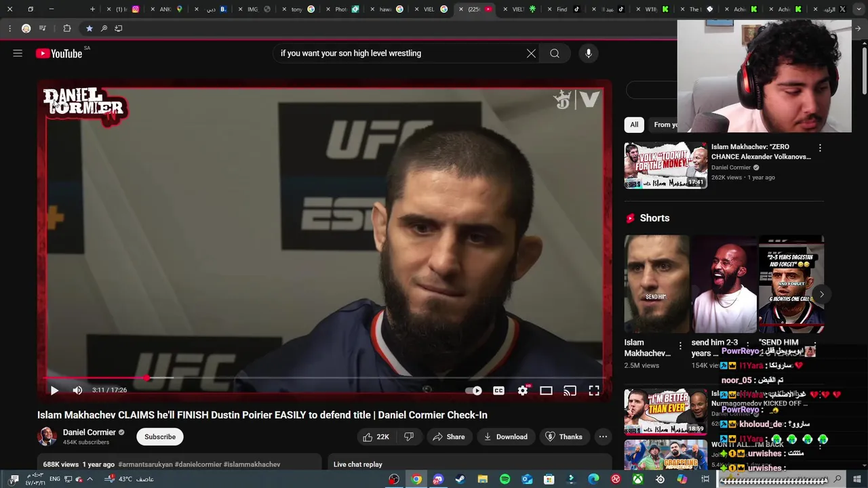Open browser three-dot menu
Screen dimensions: 868x488
tap(9, 28)
